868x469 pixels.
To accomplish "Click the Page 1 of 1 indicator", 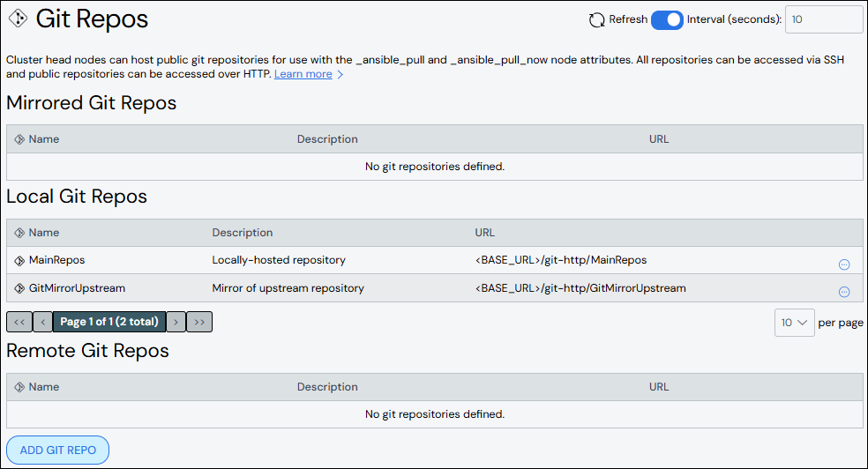I will (109, 322).
